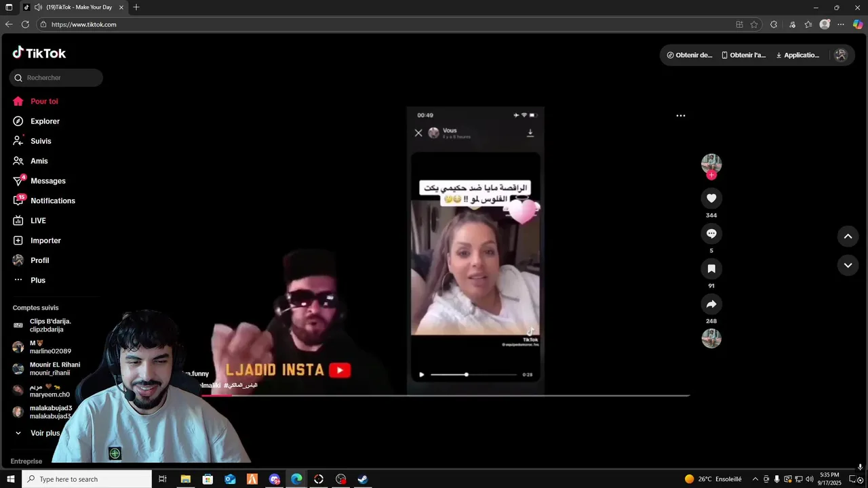Open Edge tab actions menu
This screenshot has height=488, width=868.
[x=9, y=7]
